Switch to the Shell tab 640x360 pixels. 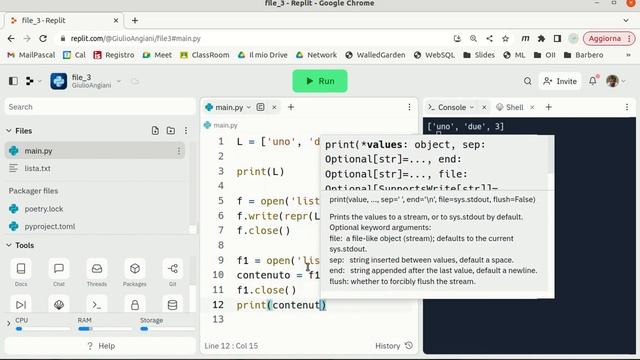click(510, 107)
